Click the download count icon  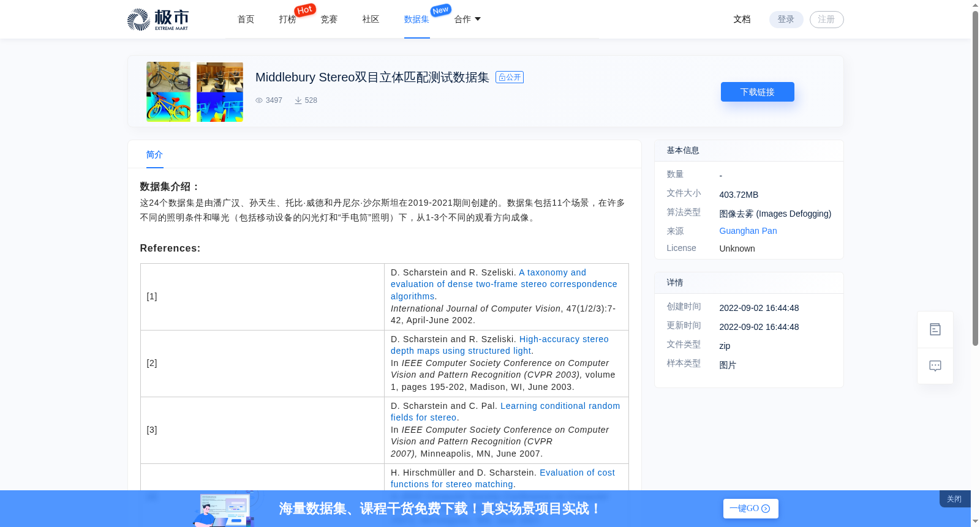[298, 100]
